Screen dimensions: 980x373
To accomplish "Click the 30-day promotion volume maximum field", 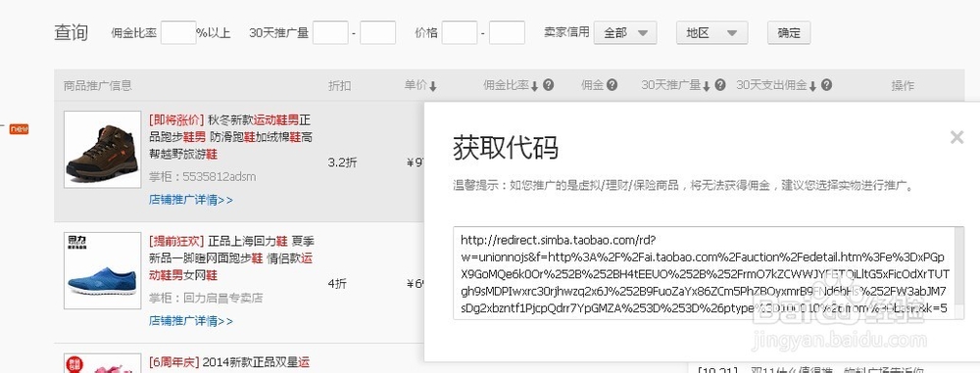I will [x=377, y=32].
